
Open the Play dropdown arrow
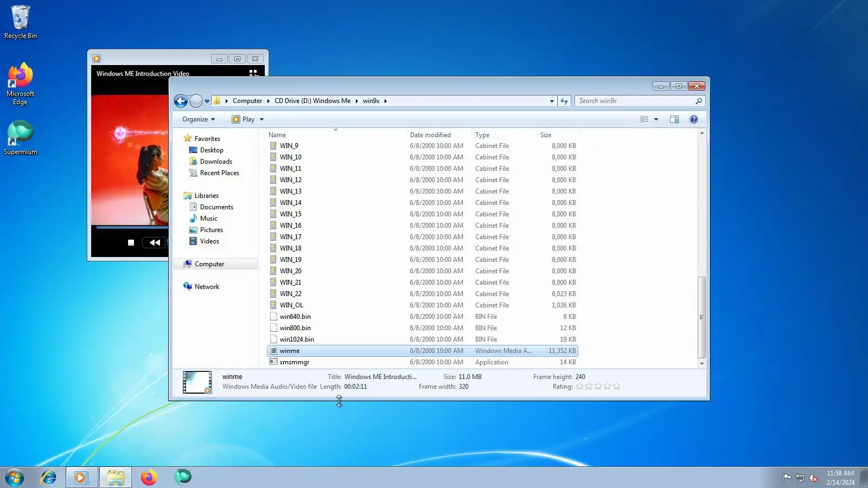coord(261,119)
